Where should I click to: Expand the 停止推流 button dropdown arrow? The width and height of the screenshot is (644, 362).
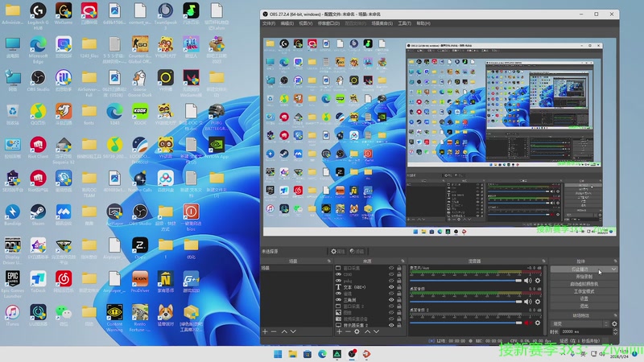coord(615,269)
